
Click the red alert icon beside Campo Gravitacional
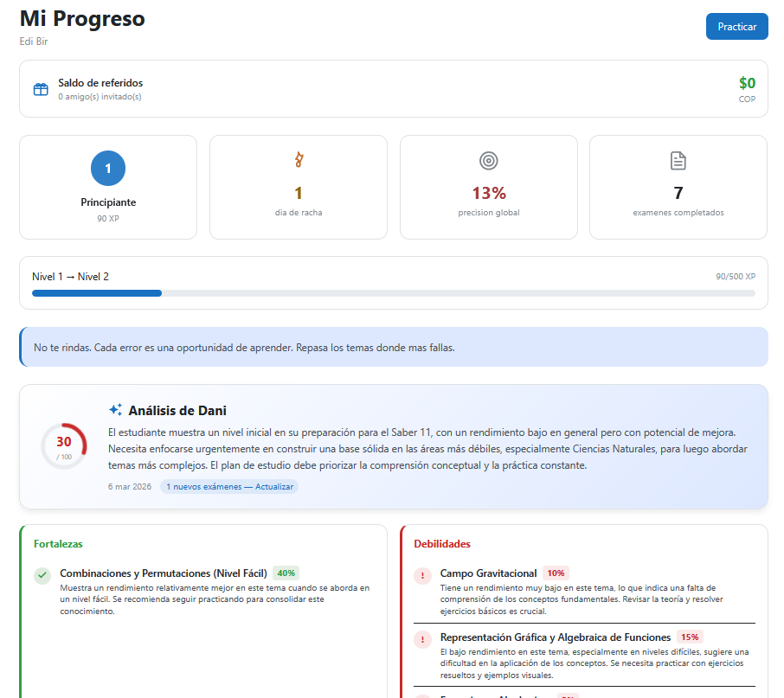click(422, 575)
